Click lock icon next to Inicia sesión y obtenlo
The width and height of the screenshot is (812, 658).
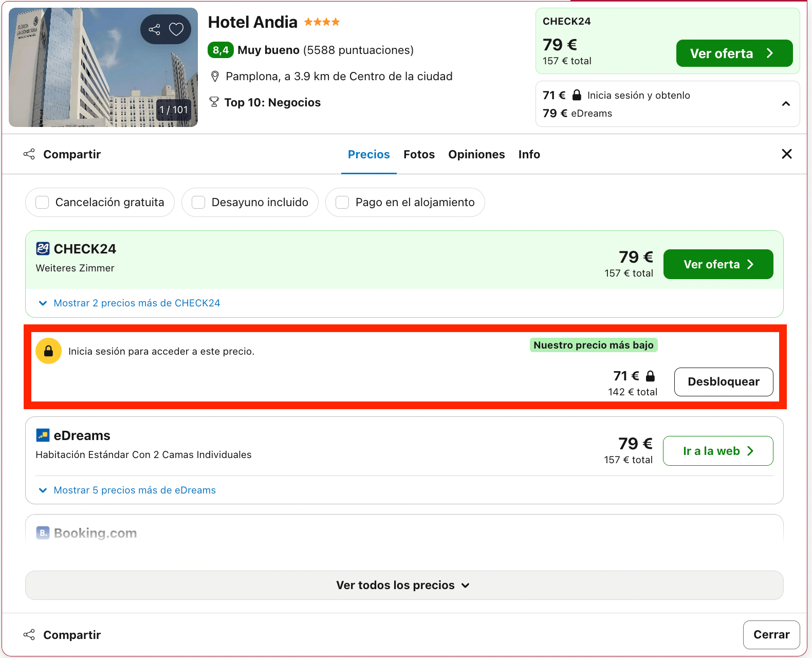(x=577, y=95)
